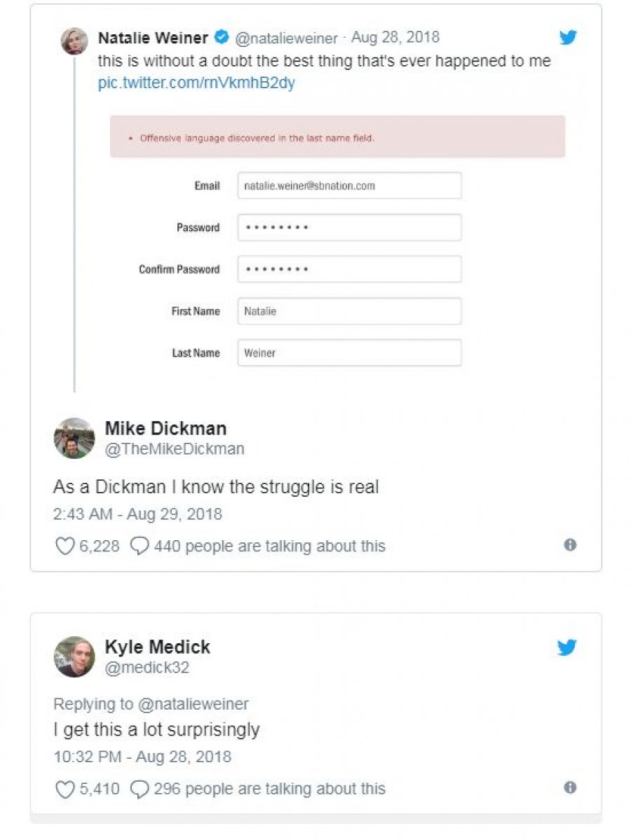Like Mike Dickman's tweet with the heart icon
Viewport: 631px width, 840px height.
[x=65, y=546]
